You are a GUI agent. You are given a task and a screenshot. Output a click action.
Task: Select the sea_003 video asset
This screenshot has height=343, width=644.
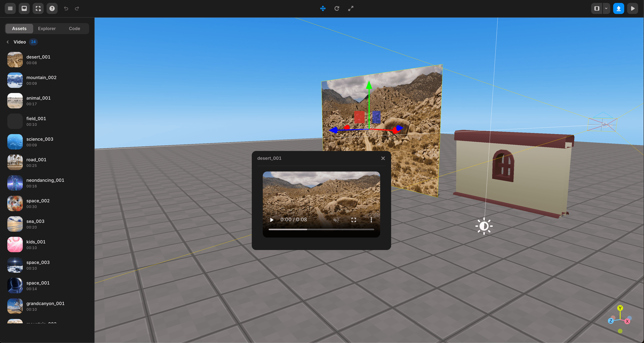tap(47, 224)
